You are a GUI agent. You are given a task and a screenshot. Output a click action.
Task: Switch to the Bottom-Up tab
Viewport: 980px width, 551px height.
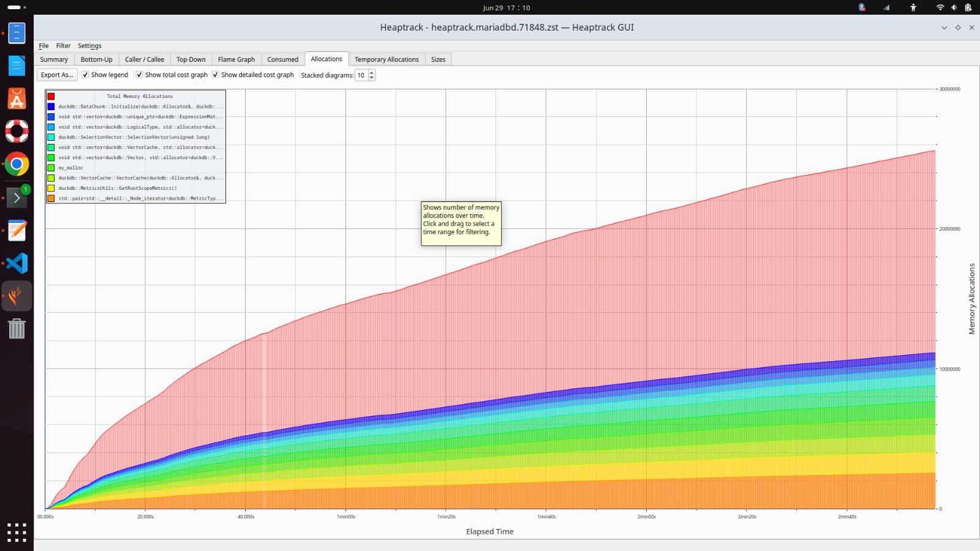pyautogui.click(x=97, y=59)
